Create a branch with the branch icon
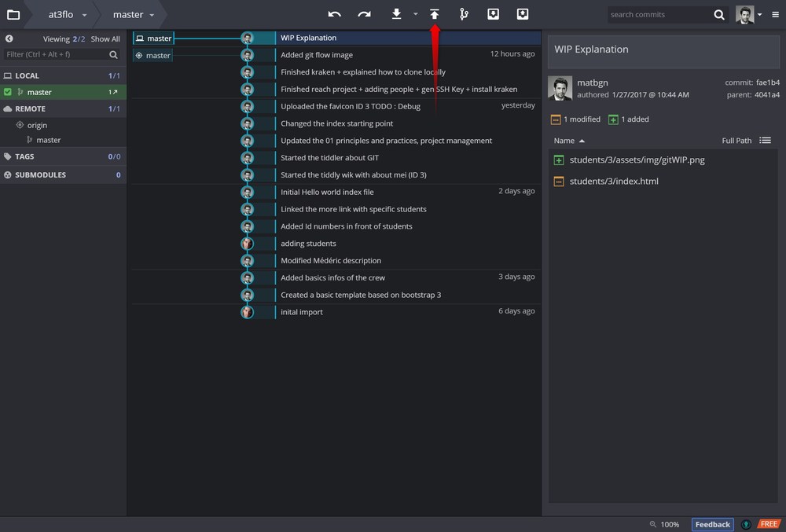786x532 pixels. pos(464,14)
